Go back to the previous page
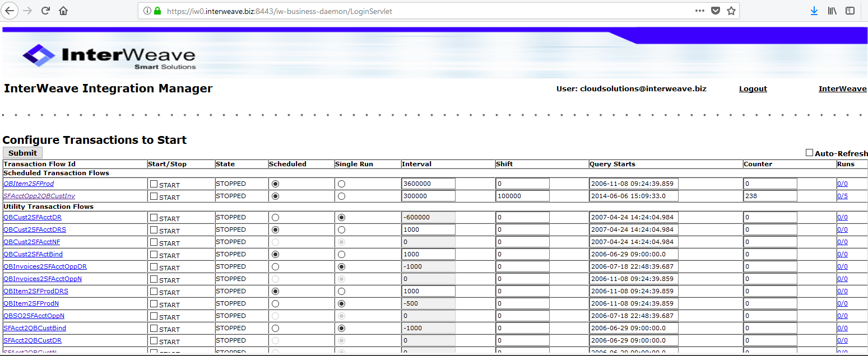This screenshot has width=868, height=356. pyautogui.click(x=10, y=11)
